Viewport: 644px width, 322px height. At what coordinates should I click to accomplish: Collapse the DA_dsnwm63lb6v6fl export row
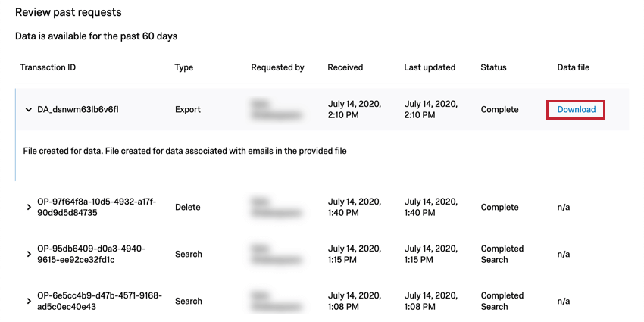pyautogui.click(x=29, y=110)
